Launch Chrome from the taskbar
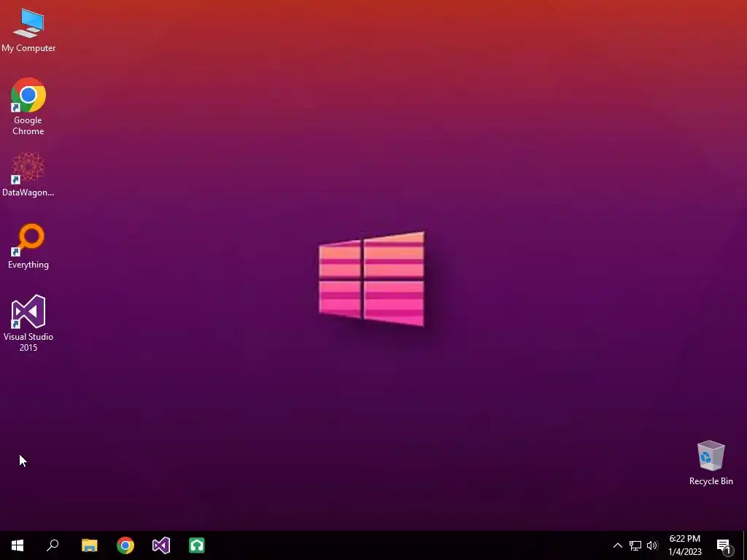747x560 pixels. [125, 545]
